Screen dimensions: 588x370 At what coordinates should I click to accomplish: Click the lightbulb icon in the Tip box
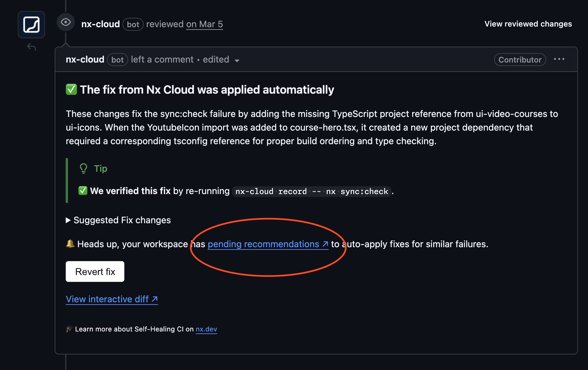coord(84,168)
